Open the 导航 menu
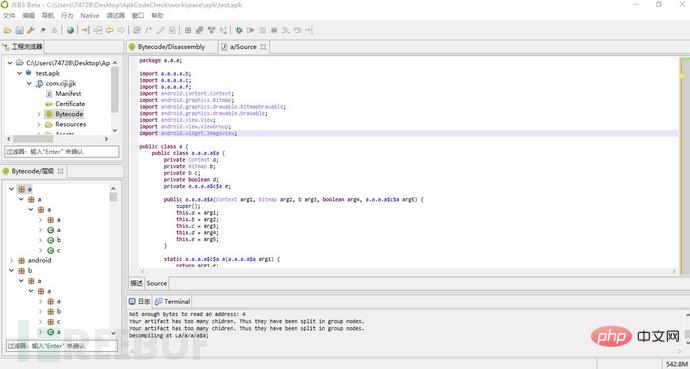 click(48, 15)
